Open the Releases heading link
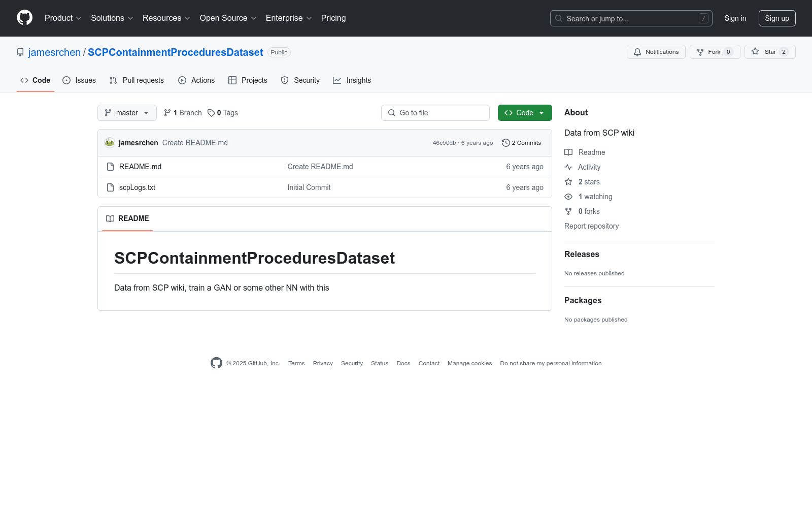The width and height of the screenshot is (812, 508). pyautogui.click(x=582, y=255)
